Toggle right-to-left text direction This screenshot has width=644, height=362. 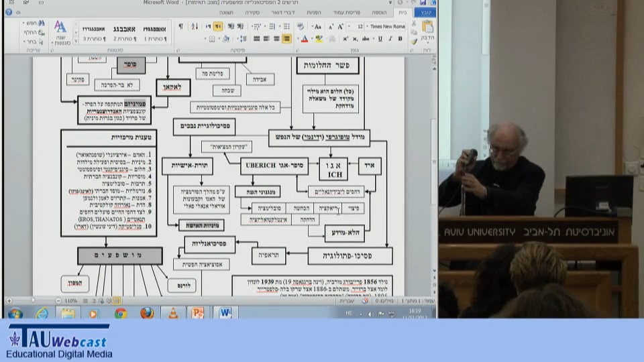pos(218,26)
